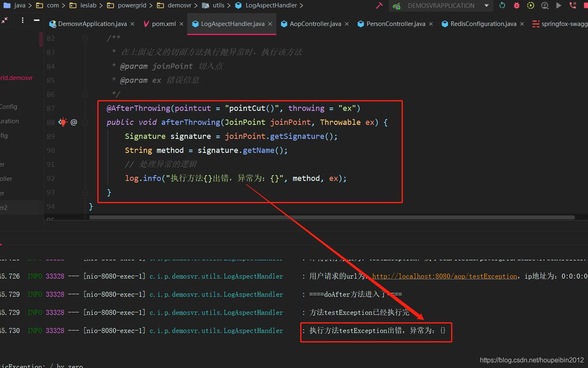
Task: Click the "Throwable ex" parameter
Action: click(347, 122)
